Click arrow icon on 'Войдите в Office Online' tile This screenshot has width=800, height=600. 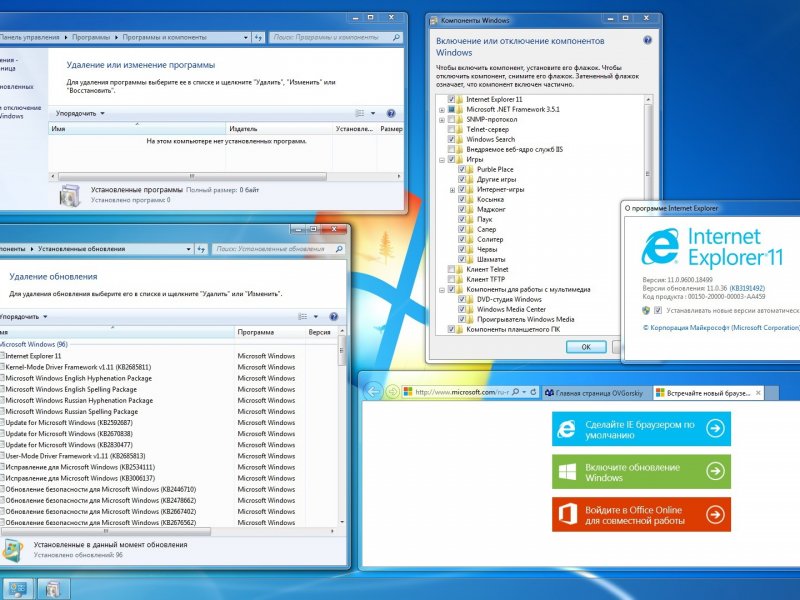pos(715,514)
